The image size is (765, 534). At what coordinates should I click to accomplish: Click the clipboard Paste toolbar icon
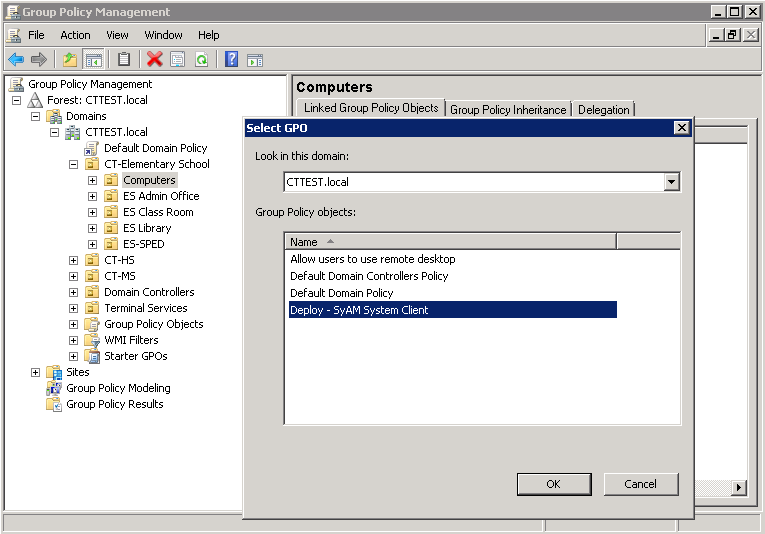[x=124, y=60]
